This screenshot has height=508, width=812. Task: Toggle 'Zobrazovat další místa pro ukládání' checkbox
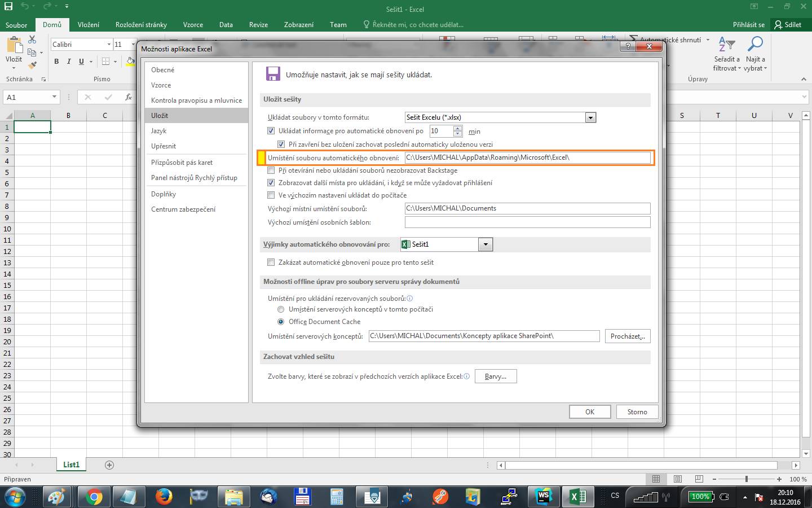click(x=271, y=183)
